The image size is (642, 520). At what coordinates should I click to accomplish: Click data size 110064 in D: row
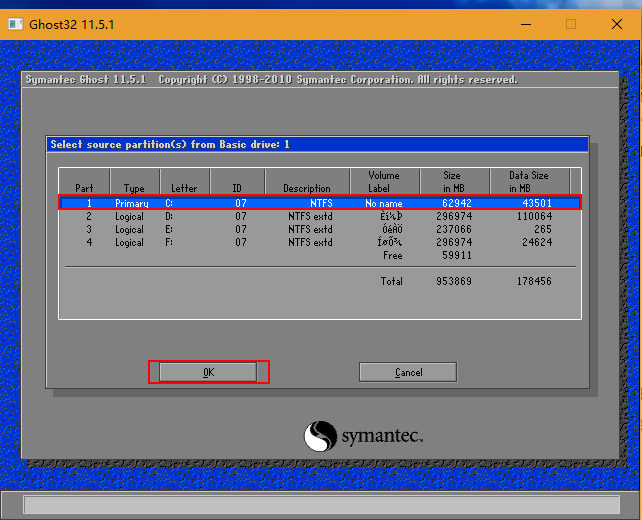coord(534,216)
